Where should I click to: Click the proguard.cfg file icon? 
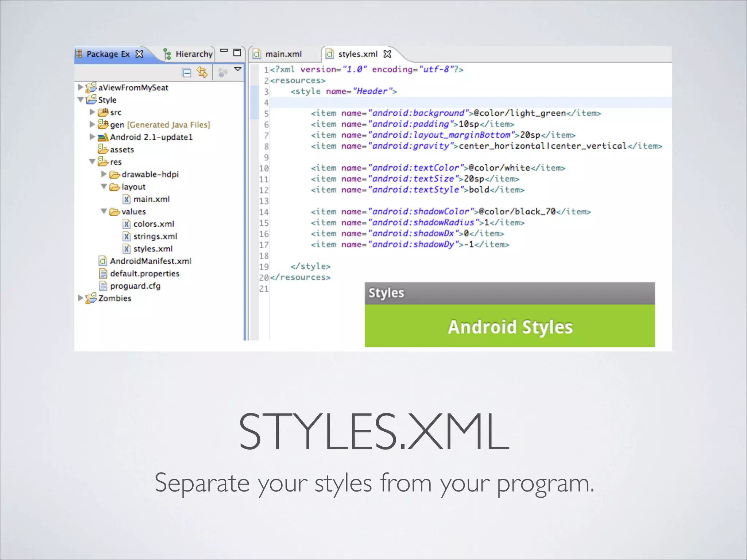coord(103,286)
